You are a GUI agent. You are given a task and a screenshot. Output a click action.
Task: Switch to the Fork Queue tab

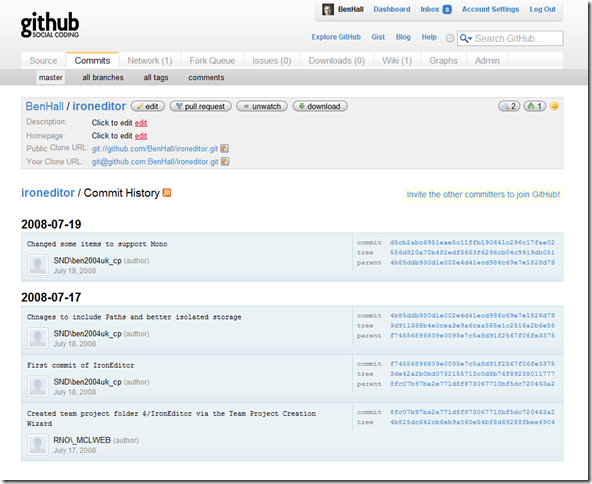point(212,61)
